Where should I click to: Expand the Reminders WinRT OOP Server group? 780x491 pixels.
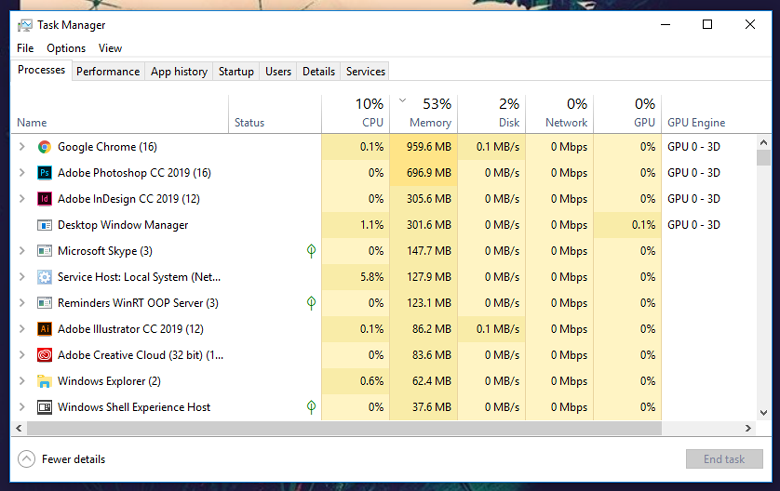coord(22,303)
